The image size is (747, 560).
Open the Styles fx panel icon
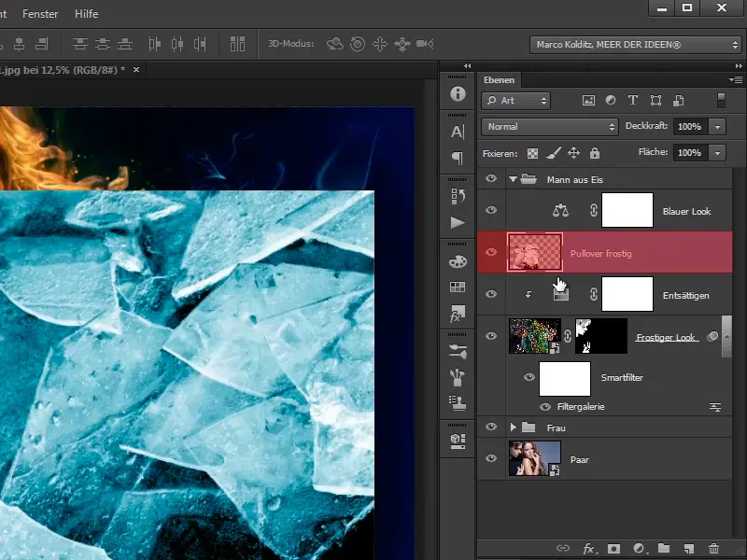coord(458,314)
